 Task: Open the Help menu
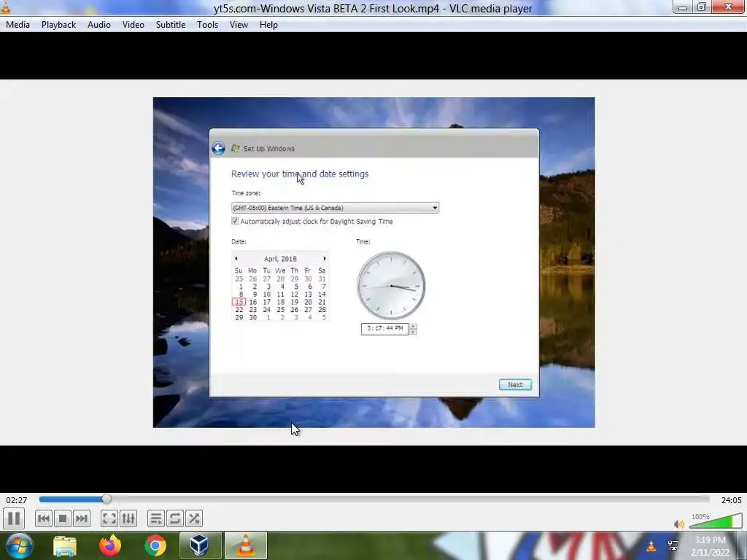[x=268, y=25]
